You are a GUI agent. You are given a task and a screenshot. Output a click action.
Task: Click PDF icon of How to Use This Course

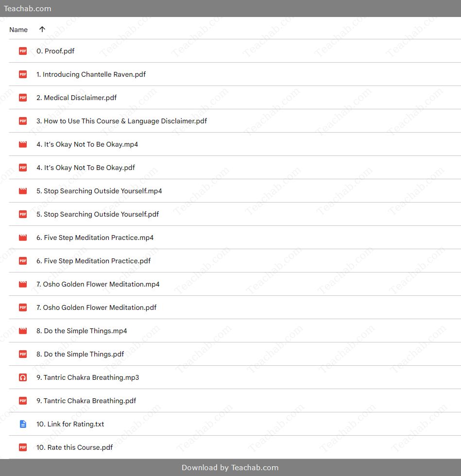23,121
